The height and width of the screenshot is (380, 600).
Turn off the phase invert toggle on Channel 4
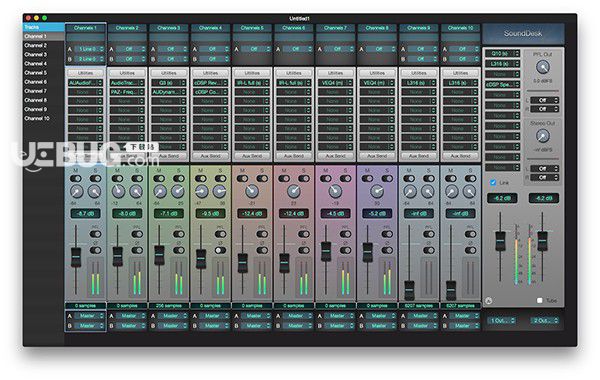[220, 250]
